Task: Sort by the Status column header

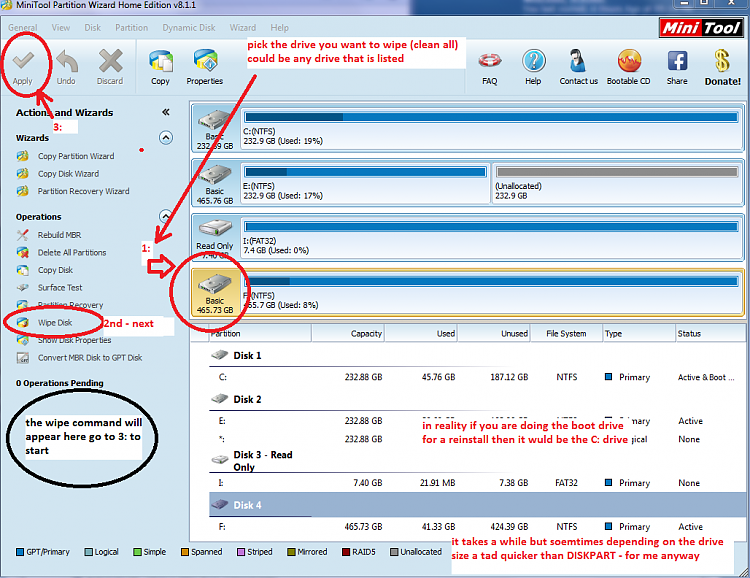Action: tap(710, 333)
